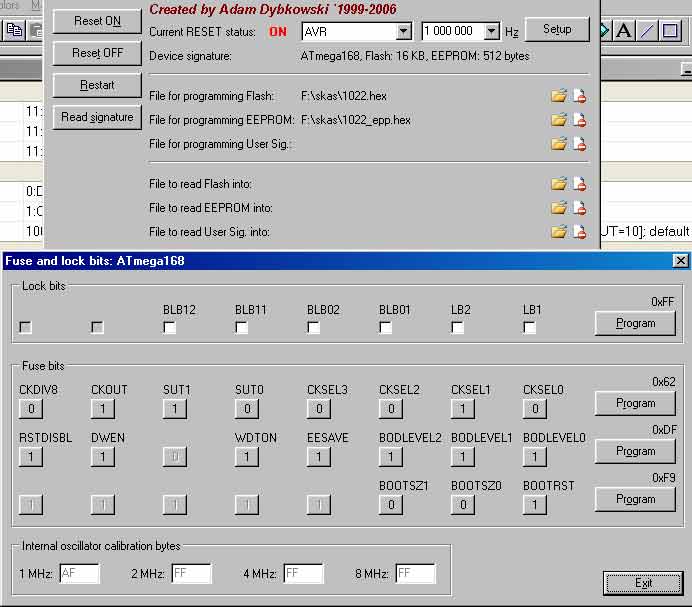Open folder icon for programming Flash file
Image resolution: width=692 pixels, height=607 pixels.
click(x=559, y=96)
